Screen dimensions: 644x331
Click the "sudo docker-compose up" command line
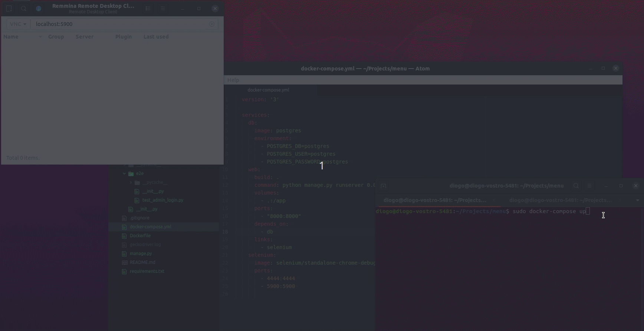(549, 211)
